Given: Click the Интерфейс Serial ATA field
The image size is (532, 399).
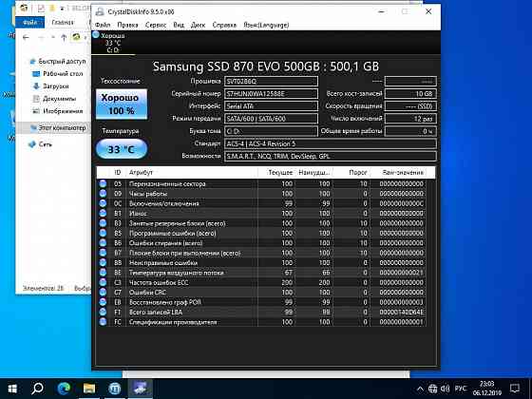Looking at the screenshot, I should (271, 106).
